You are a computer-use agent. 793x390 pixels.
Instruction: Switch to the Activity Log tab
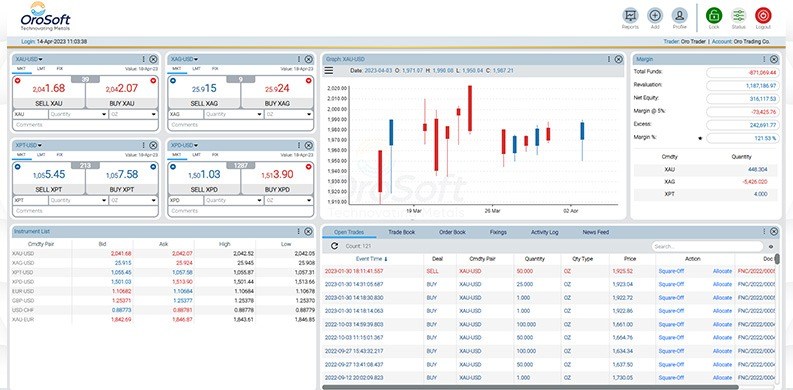544,232
